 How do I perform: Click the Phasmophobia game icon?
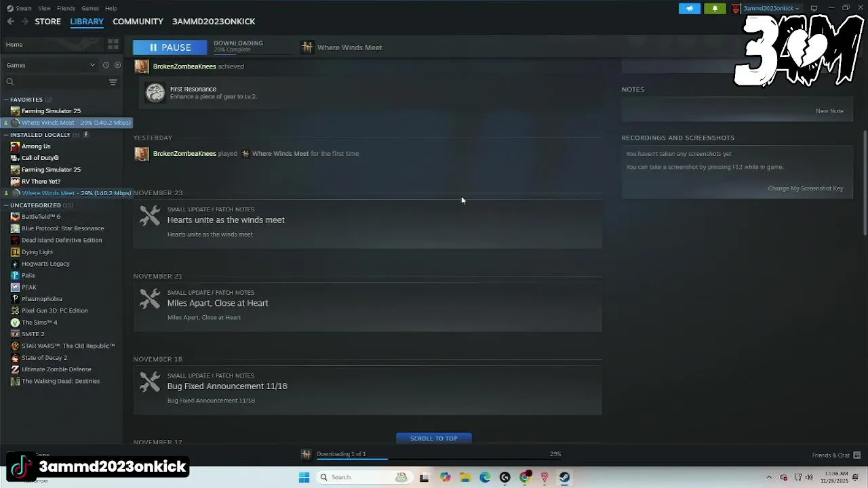15,299
